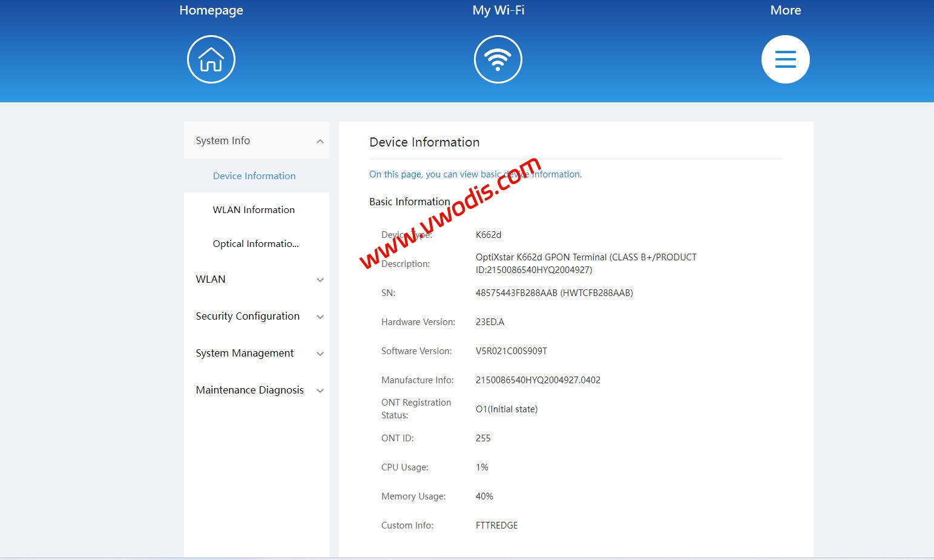The height and width of the screenshot is (560, 934).
Task: Open WLAN Information in the sidebar
Action: (254, 210)
